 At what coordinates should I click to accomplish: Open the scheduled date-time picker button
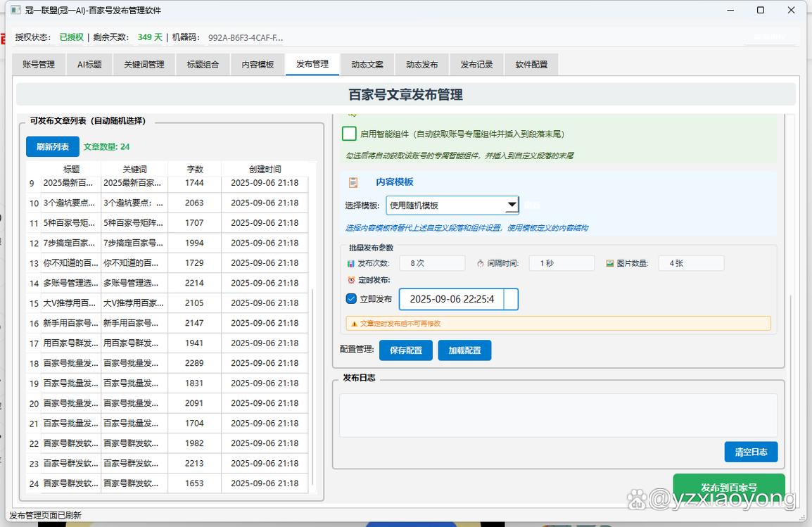(511, 299)
